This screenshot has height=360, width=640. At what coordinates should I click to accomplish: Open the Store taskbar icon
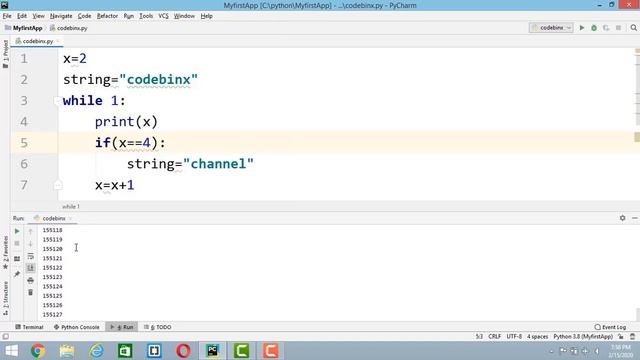(x=125, y=351)
